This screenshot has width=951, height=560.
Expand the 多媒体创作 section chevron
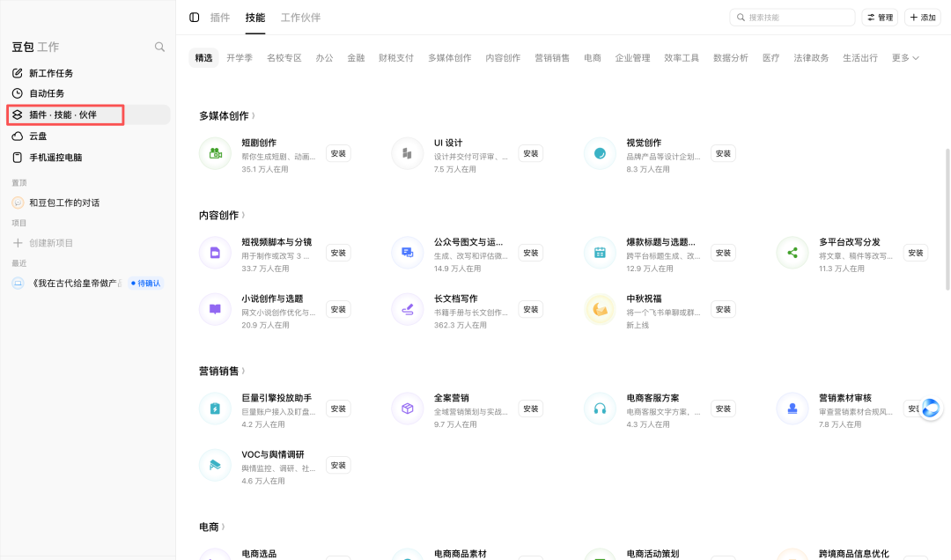pyautogui.click(x=254, y=116)
